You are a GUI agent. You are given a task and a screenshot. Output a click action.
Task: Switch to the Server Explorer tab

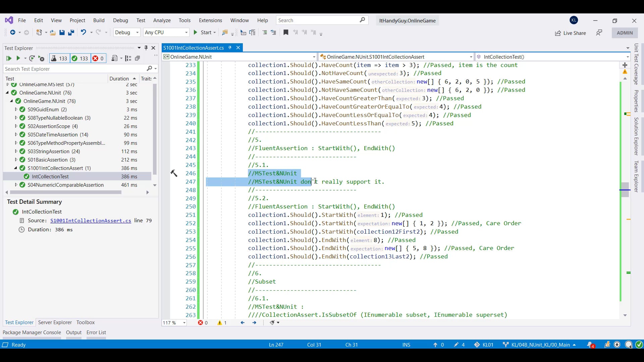pos(55,322)
